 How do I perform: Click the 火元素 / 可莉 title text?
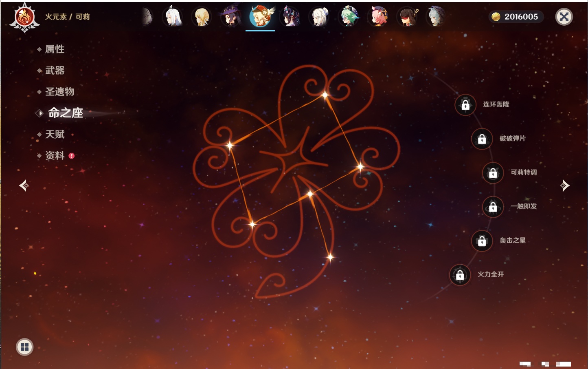pos(67,17)
